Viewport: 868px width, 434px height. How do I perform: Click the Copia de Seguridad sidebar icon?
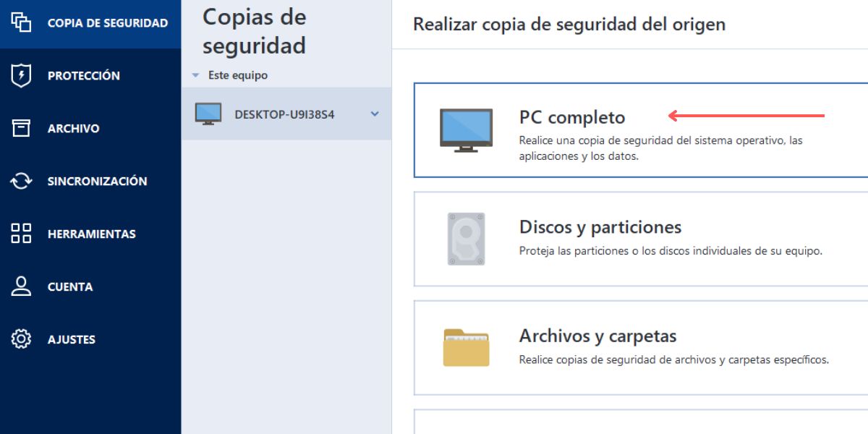(22, 22)
